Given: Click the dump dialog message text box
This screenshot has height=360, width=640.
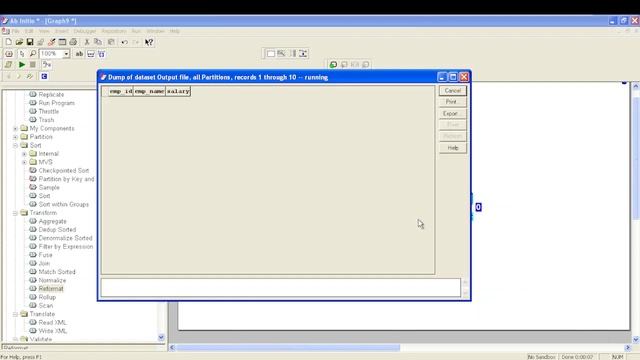Looking at the screenshot, I should pos(281,288).
